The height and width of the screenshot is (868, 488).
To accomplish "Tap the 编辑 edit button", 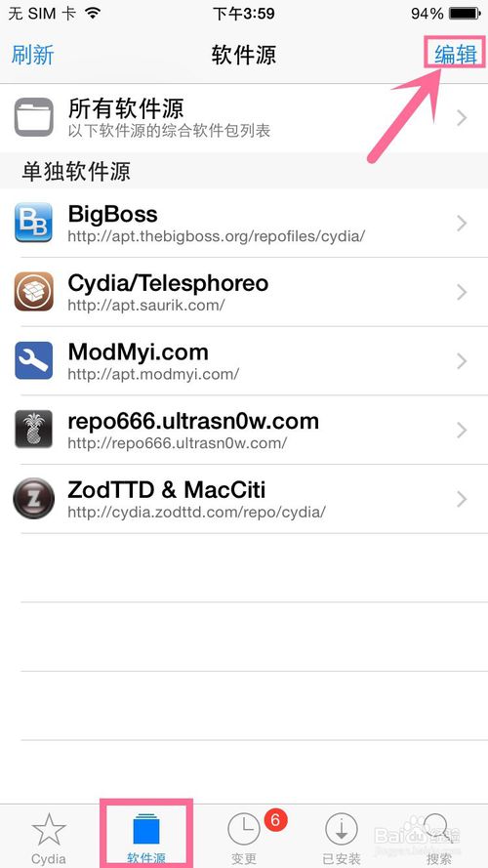I will point(456,55).
